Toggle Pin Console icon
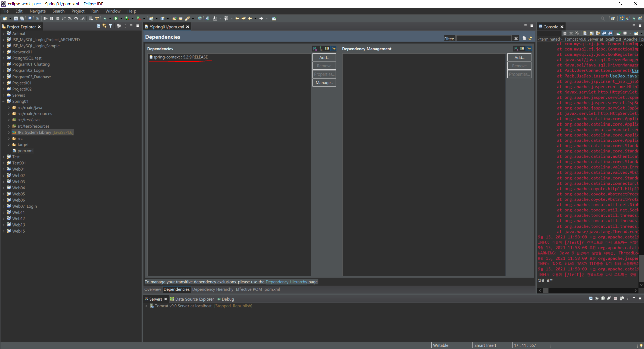The width and height of the screenshot is (644, 349). tap(619, 33)
